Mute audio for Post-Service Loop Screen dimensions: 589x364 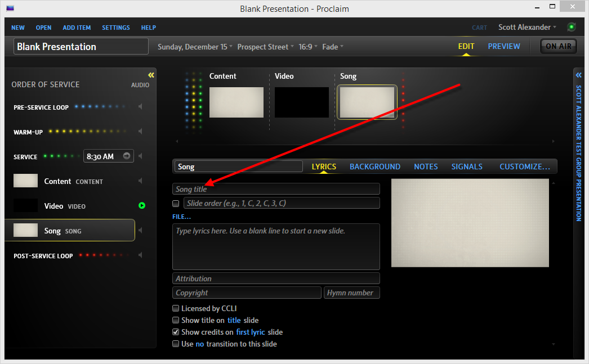(x=140, y=255)
